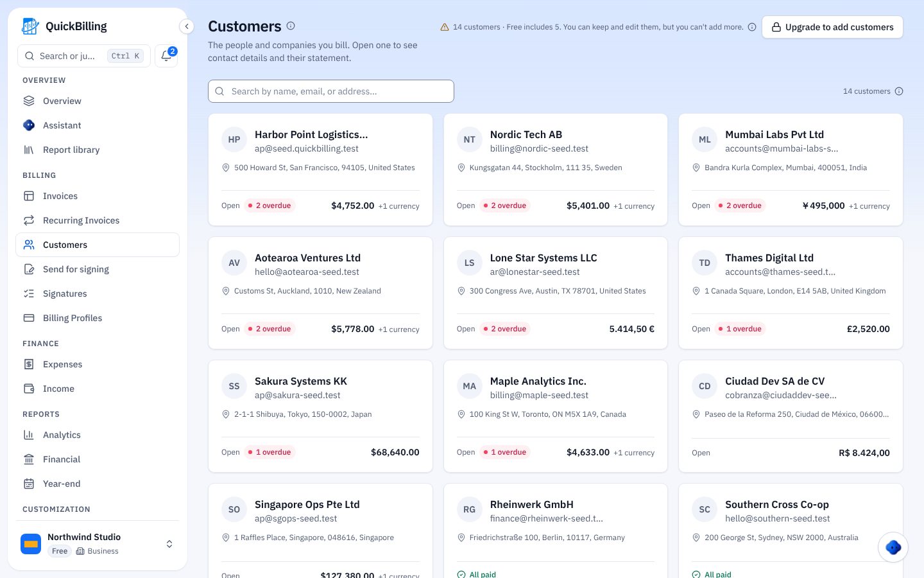Click the SC avatar of Southern Cross Co-op

[705, 509]
